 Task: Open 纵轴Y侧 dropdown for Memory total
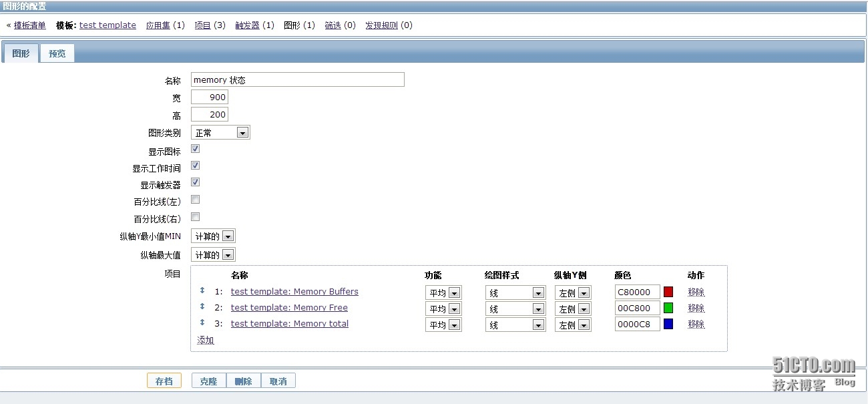[x=573, y=325]
